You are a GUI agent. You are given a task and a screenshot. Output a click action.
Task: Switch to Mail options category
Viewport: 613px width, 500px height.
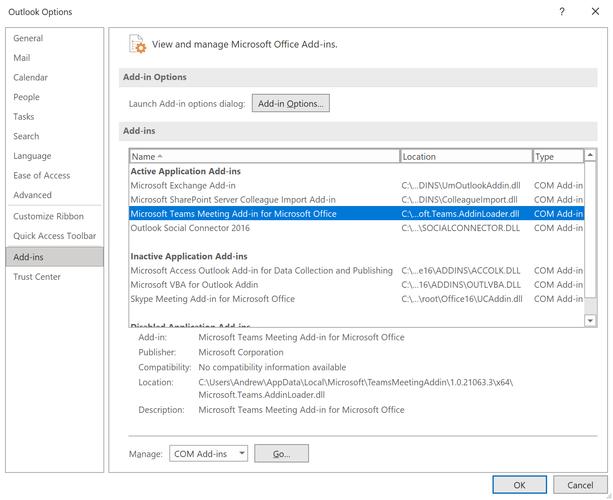pyautogui.click(x=22, y=58)
